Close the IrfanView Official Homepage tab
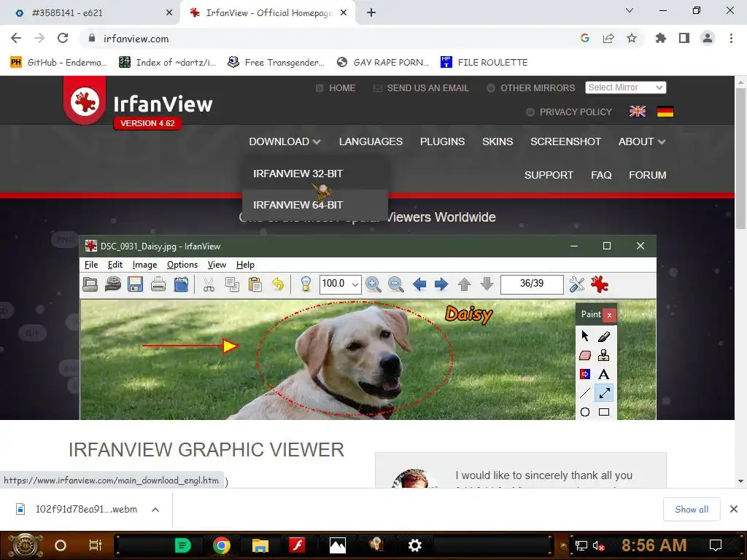Viewport: 747px width, 560px height. (344, 13)
